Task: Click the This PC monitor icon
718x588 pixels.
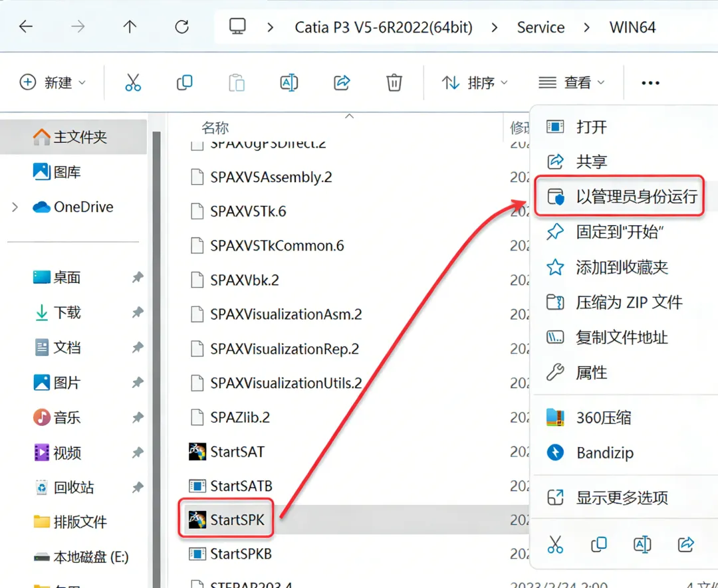Action: point(237,27)
